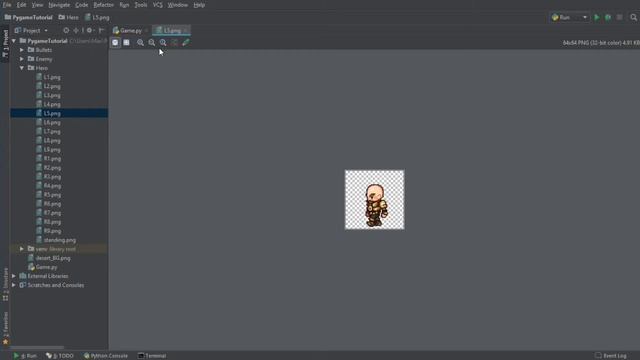Open Project panel settings gear
This screenshot has height=360, width=640.
89,31
